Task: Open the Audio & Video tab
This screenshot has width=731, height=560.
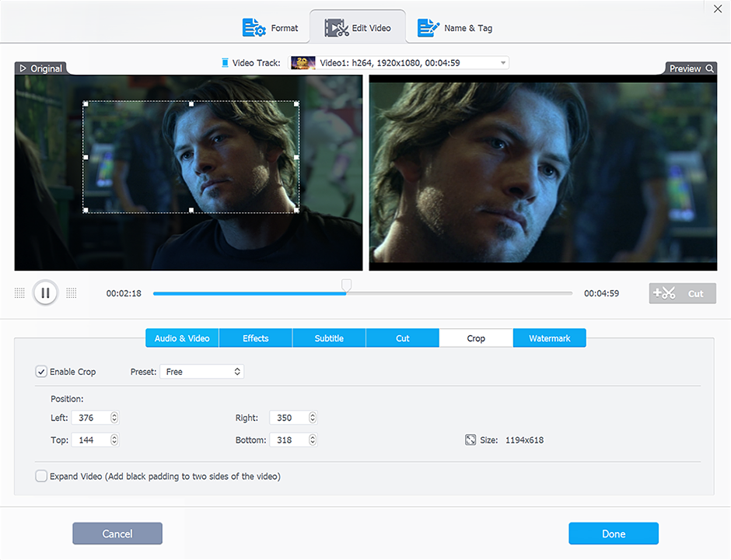Action: (x=182, y=338)
